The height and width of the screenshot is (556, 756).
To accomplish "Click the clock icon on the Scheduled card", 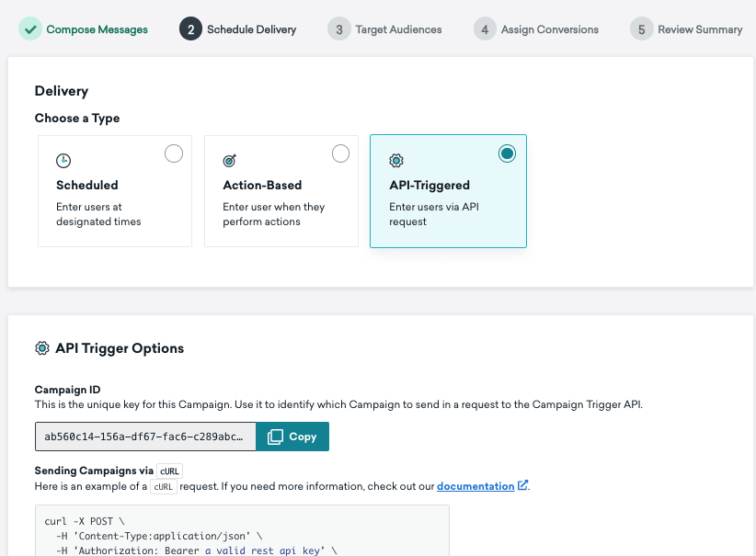I will coord(63,160).
